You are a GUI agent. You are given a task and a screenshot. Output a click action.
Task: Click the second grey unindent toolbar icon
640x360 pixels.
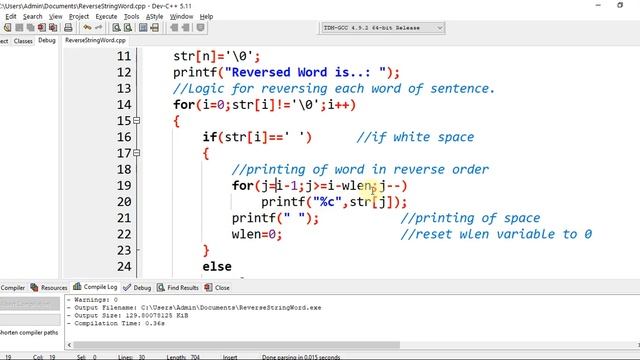(x=185, y=28)
